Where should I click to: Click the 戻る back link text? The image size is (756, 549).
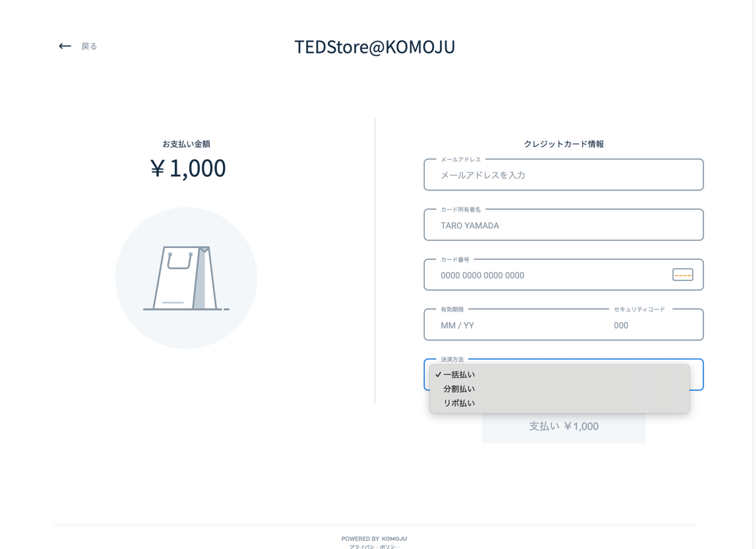pyautogui.click(x=89, y=46)
